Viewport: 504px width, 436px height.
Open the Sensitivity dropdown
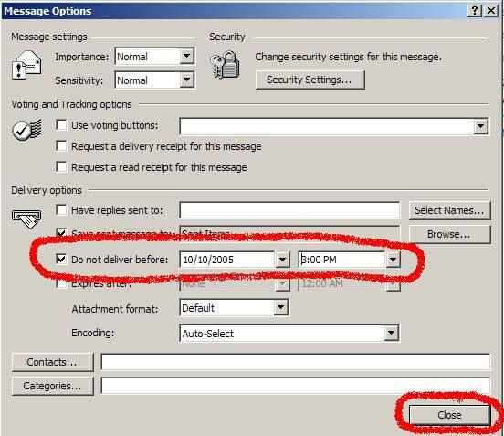tap(187, 80)
